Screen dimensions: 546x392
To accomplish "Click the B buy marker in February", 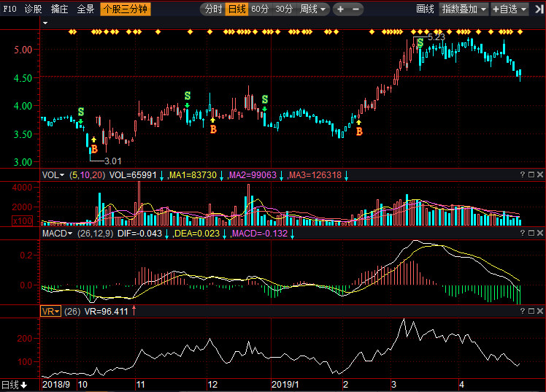I will [359, 131].
